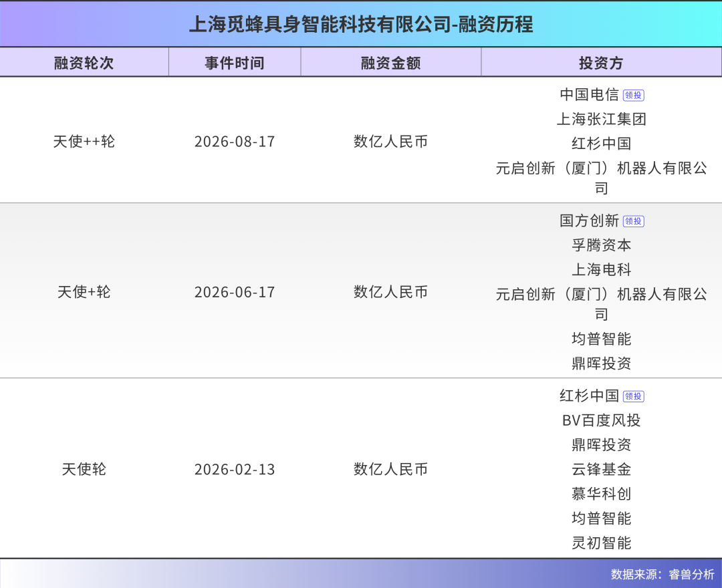Click the 融资轮次 column header
This screenshot has width=722, height=588.
(x=84, y=63)
